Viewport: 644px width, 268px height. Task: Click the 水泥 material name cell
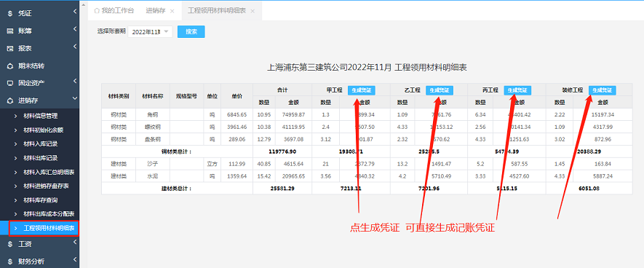153,176
